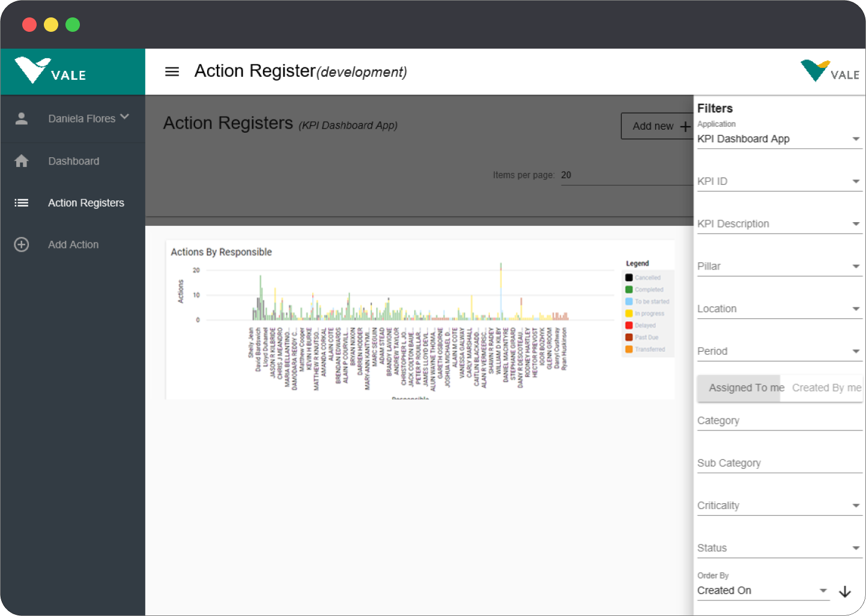This screenshot has height=616, width=866.
Task: Click the Filters panel heading
Action: pos(715,109)
